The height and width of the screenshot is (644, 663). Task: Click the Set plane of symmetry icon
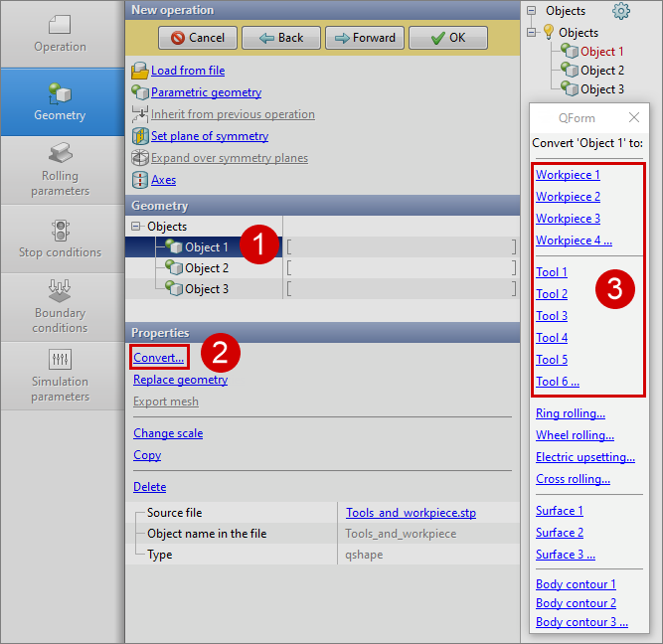point(140,136)
